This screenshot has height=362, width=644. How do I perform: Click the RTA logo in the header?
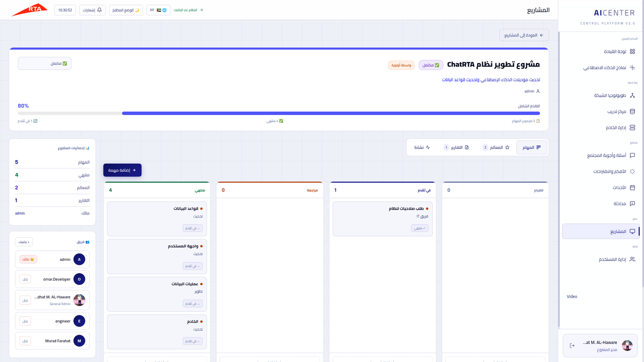pos(30,10)
